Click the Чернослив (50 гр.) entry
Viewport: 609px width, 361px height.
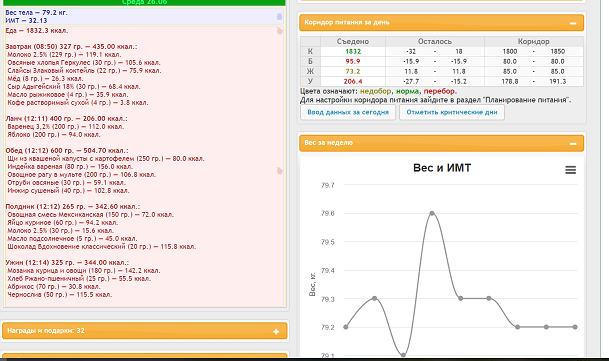60,295
